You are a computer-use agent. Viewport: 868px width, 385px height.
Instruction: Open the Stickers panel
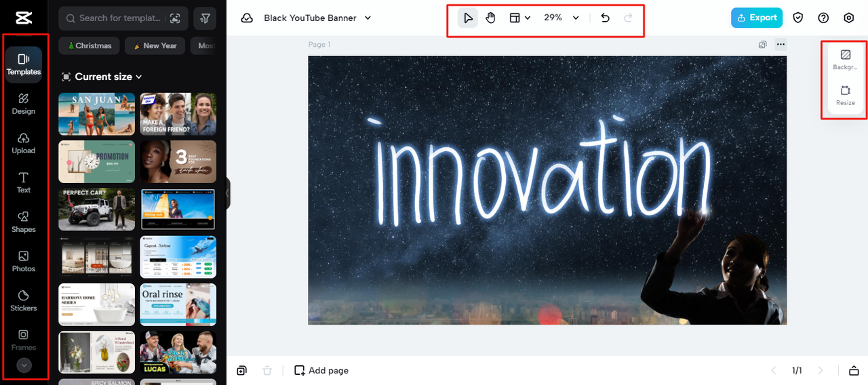24,300
